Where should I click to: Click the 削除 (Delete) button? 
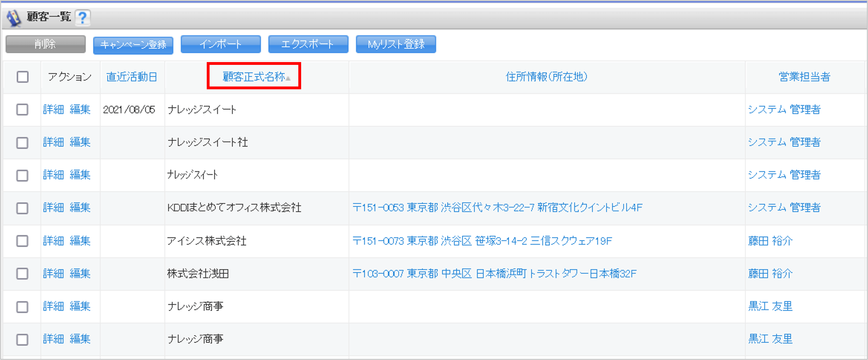coord(46,44)
